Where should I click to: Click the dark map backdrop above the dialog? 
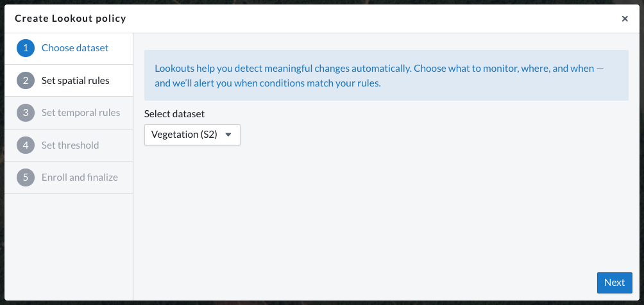click(x=321, y=3)
